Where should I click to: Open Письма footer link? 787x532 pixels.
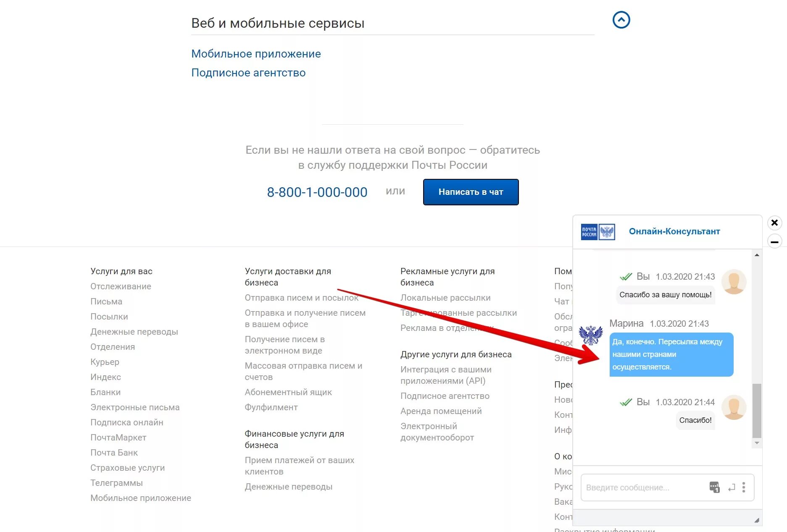tap(106, 301)
